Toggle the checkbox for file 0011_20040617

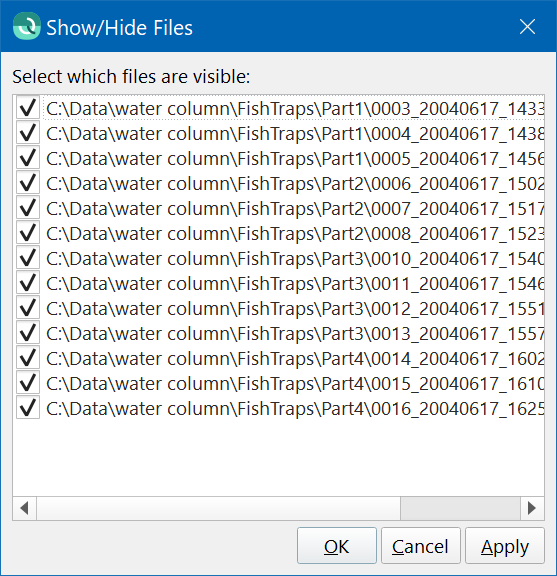(x=28, y=282)
